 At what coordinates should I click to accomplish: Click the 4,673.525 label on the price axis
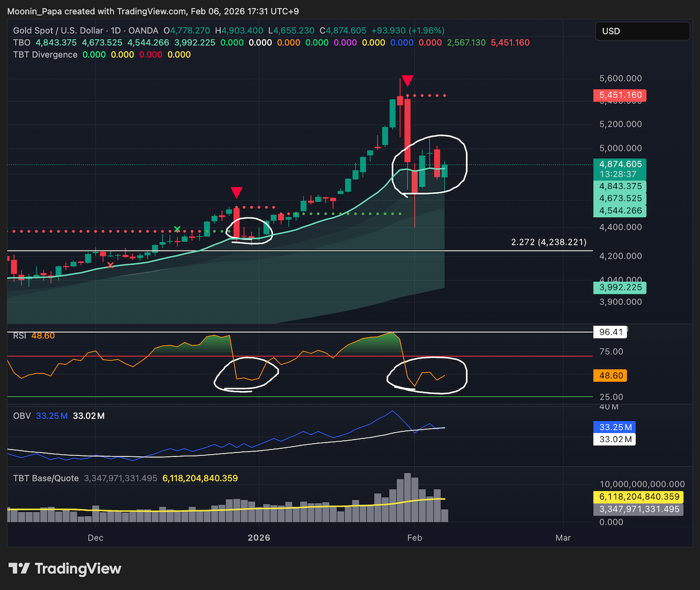point(619,198)
